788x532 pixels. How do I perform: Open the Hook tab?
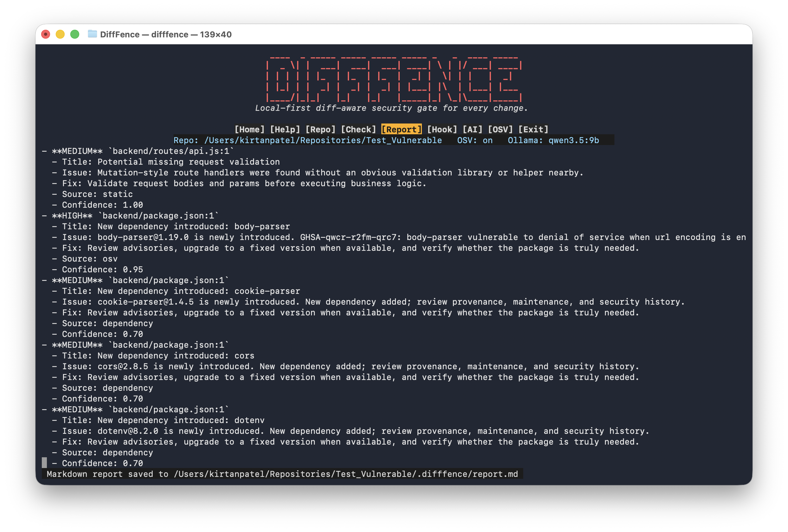(x=442, y=130)
